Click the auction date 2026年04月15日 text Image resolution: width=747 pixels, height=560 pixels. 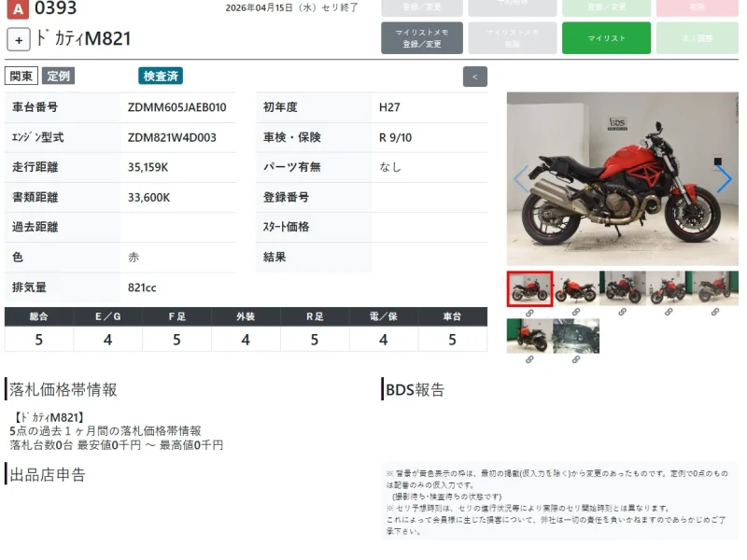(x=260, y=8)
